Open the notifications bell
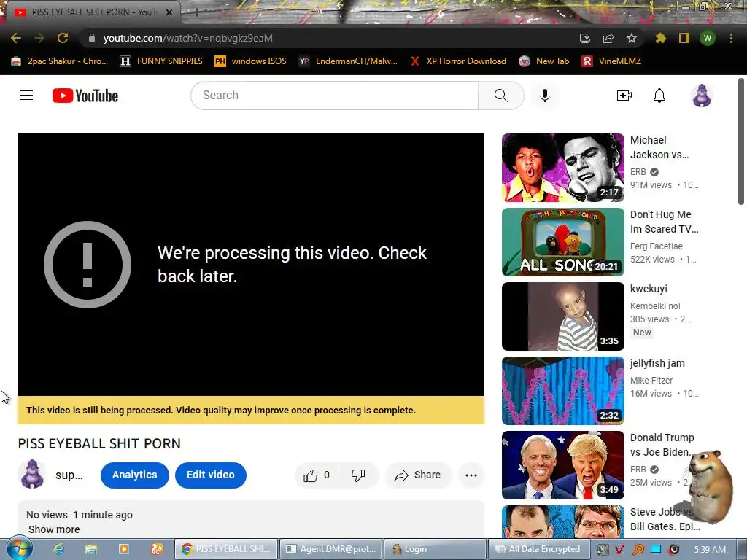The height and width of the screenshot is (560, 747). (x=659, y=96)
